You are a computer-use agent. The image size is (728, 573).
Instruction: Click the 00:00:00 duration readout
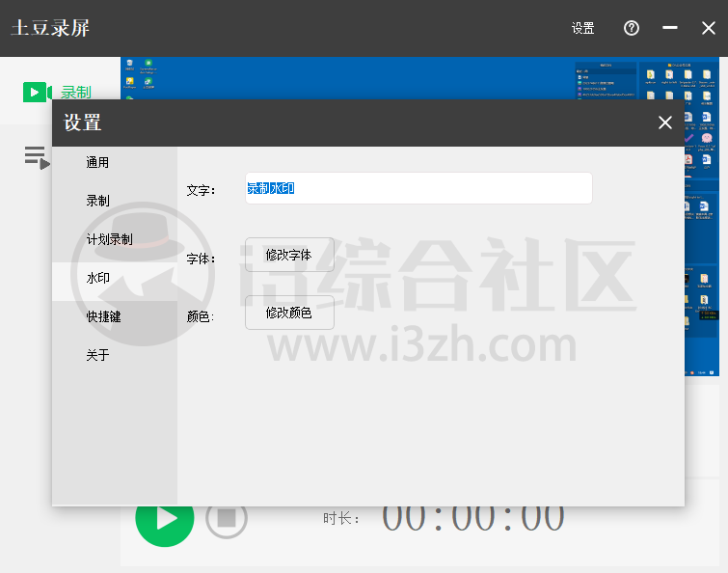pos(473,518)
